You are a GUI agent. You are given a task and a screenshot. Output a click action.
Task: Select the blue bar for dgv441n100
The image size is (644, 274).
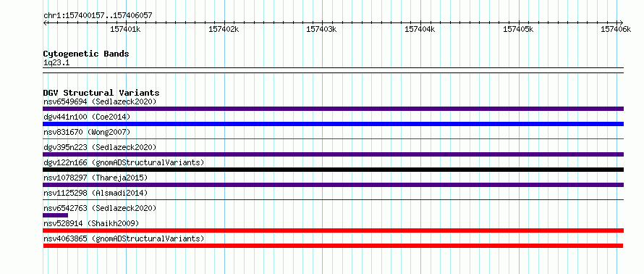pyautogui.click(x=333, y=124)
